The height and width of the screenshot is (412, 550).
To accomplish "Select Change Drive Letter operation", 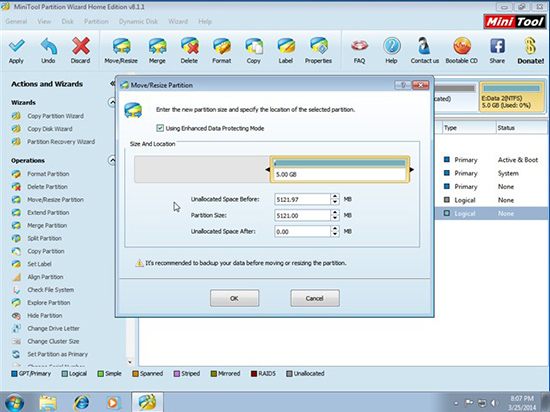I will 53,329.
